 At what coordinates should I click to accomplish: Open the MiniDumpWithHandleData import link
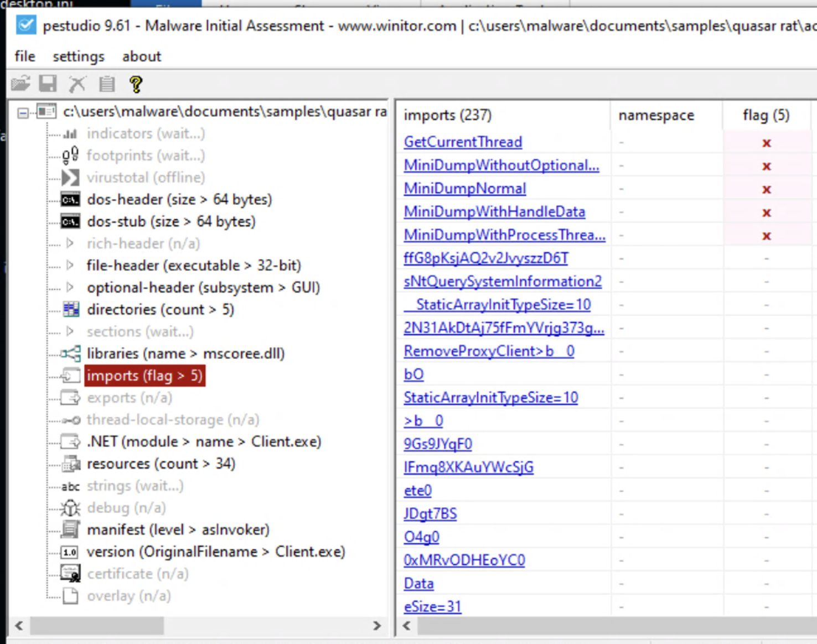coord(494,212)
